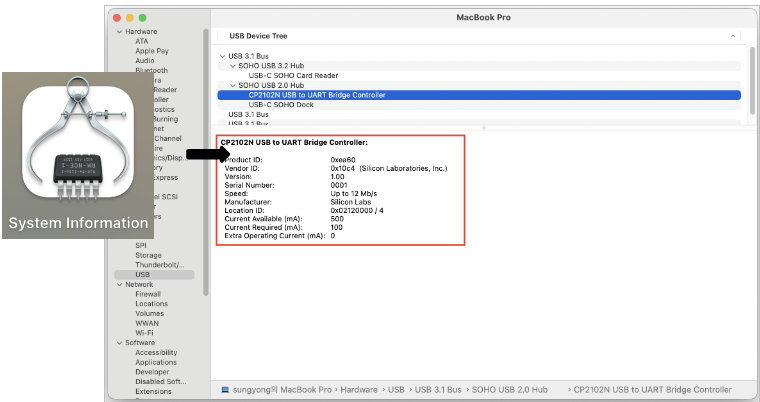Click Current Required value 100
The width and height of the screenshot is (760, 402).
pyautogui.click(x=336, y=227)
